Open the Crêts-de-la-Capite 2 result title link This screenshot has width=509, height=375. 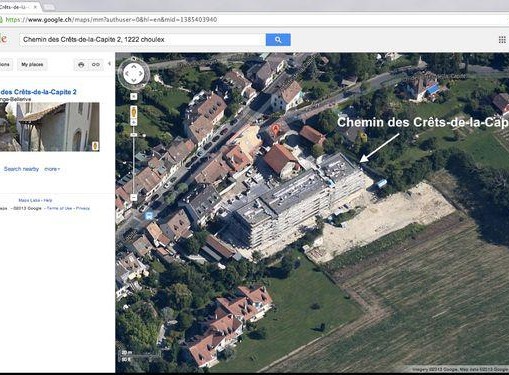[38, 92]
